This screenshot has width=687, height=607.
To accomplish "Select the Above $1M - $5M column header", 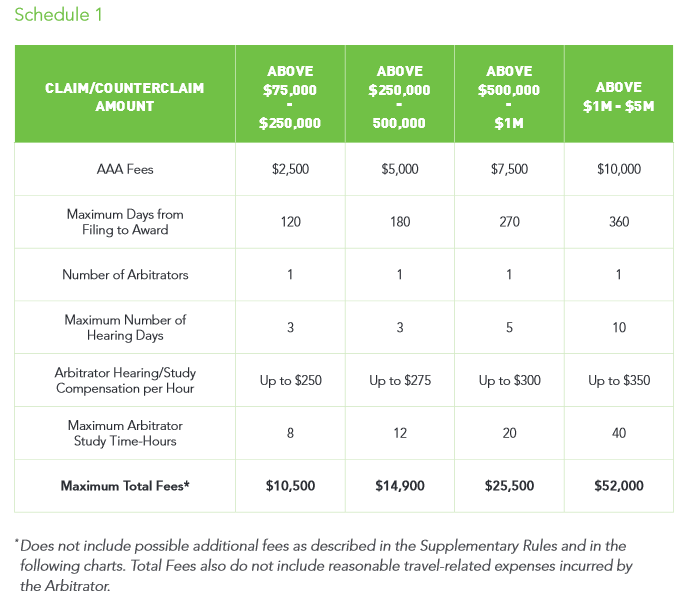I will click(x=618, y=96).
